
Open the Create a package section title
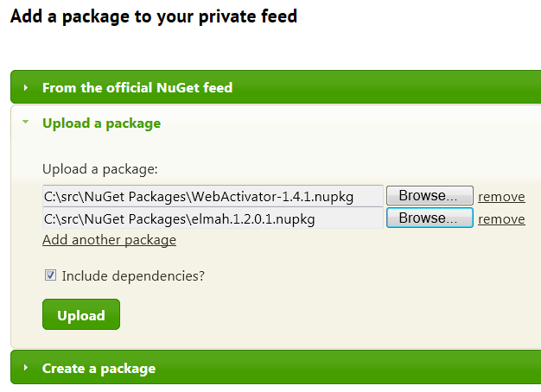coord(99,369)
